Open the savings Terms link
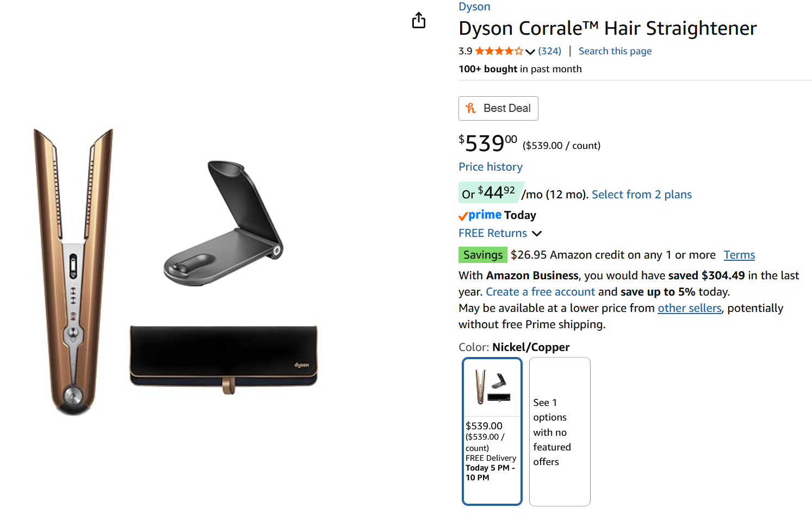 (x=739, y=255)
